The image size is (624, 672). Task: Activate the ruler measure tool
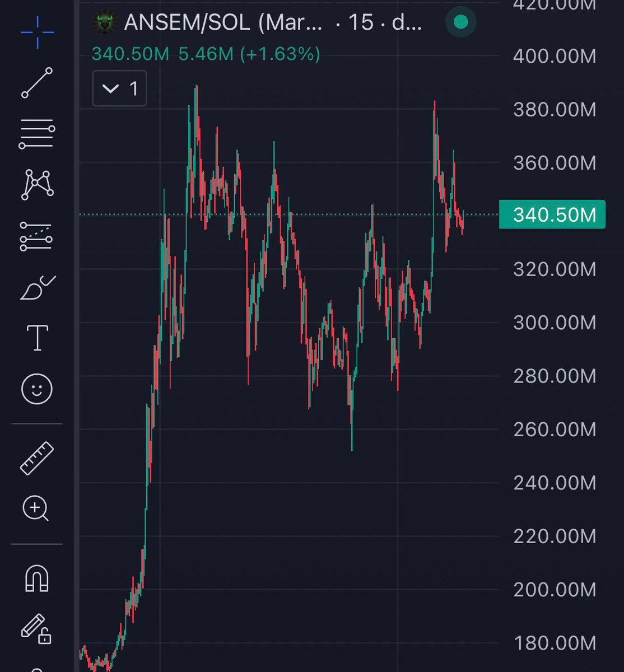pyautogui.click(x=37, y=458)
